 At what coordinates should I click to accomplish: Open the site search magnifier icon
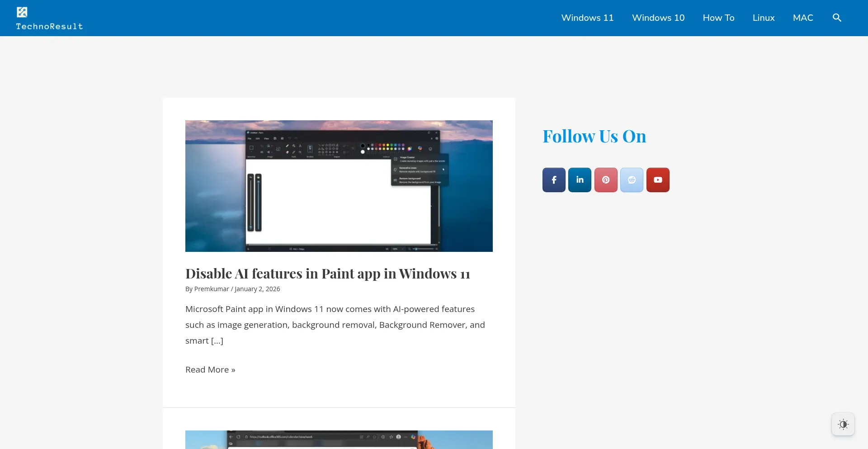tap(837, 18)
